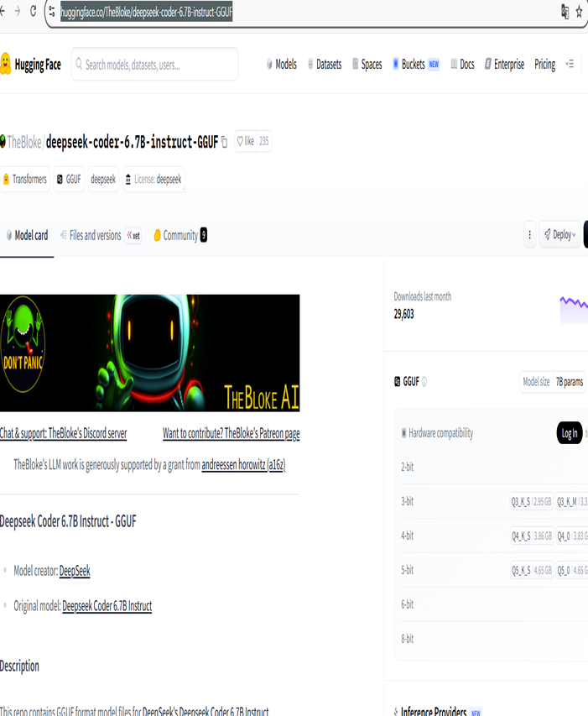Bookmark this page with star icon
Image resolution: width=588 pixels, height=716 pixels.
pos(579,12)
